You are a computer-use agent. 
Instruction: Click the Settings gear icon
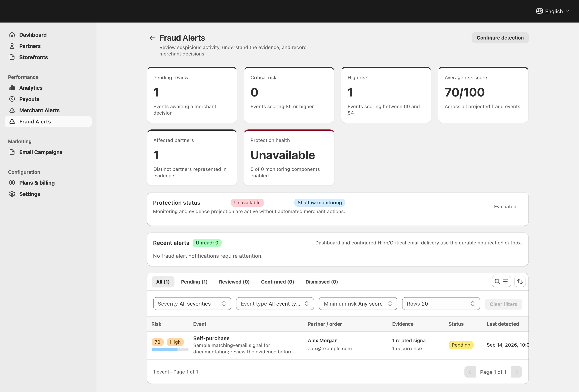click(x=12, y=194)
